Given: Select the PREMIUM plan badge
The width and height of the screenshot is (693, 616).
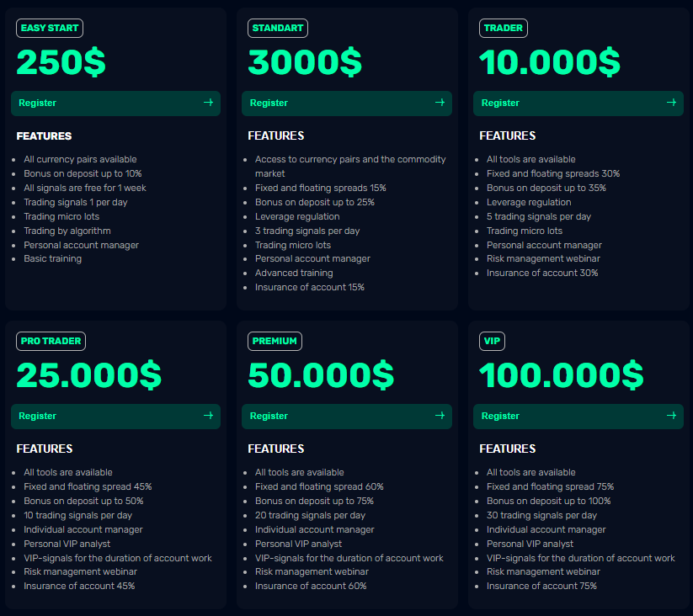Looking at the screenshot, I should pos(275,341).
